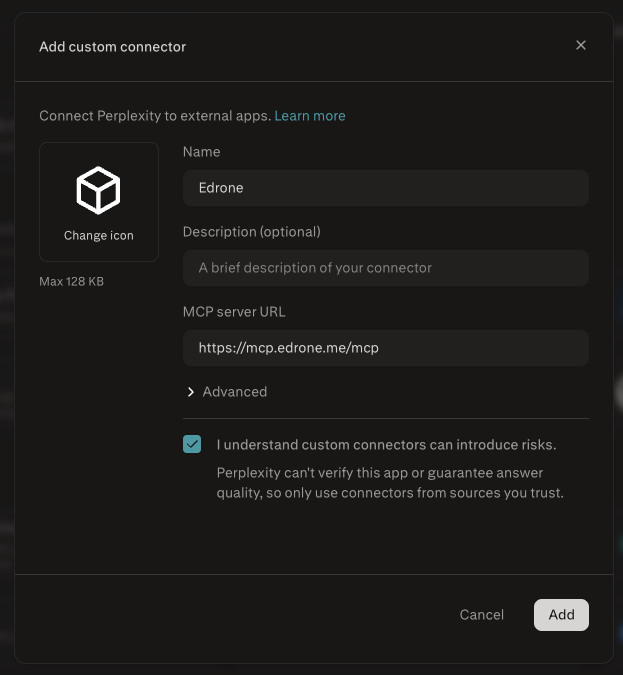Click the MCP server URL label
623x675 pixels.
tap(234, 312)
